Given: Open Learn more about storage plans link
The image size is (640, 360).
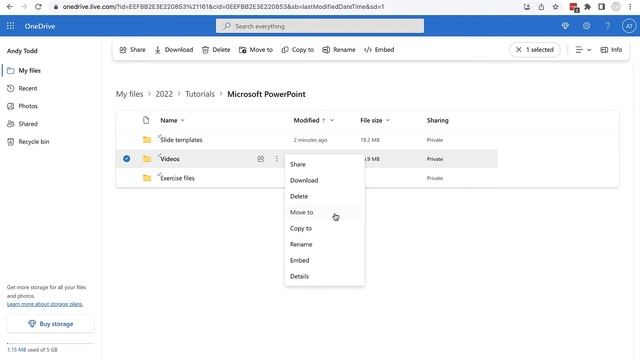Looking at the screenshot, I should [x=45, y=304].
